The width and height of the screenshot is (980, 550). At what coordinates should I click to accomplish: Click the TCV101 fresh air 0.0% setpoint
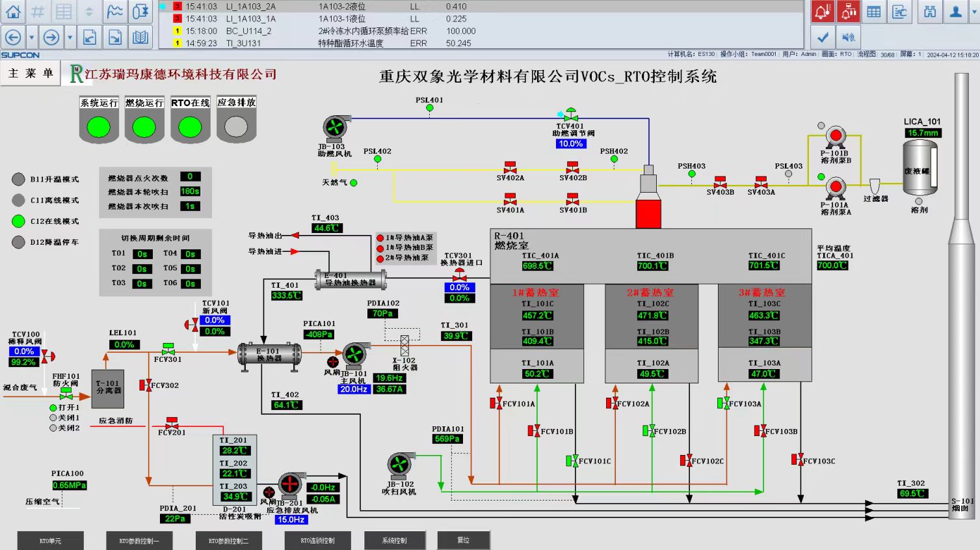coord(215,320)
